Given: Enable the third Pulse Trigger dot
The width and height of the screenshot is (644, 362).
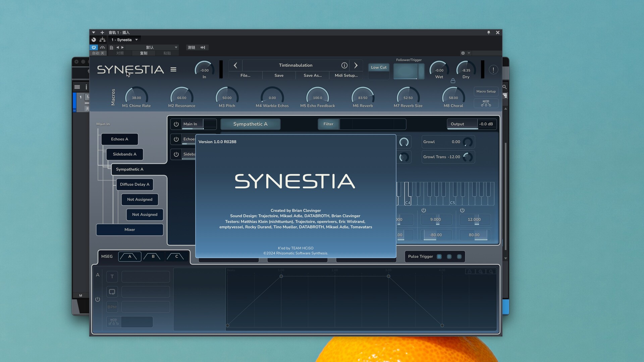Looking at the screenshot, I should 459,256.
